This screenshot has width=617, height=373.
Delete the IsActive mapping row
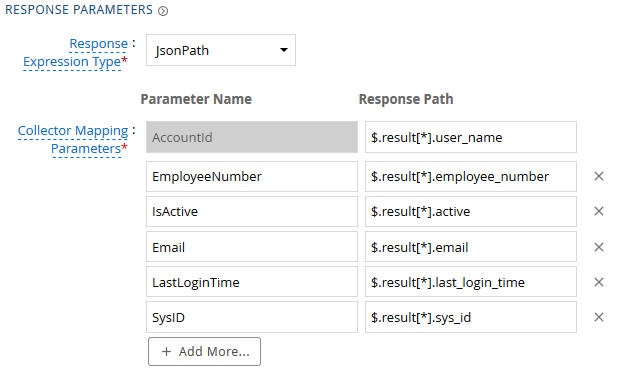coord(599,211)
